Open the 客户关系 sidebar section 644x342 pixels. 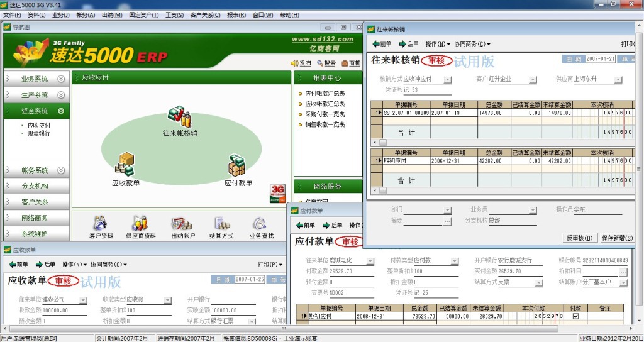click(36, 202)
